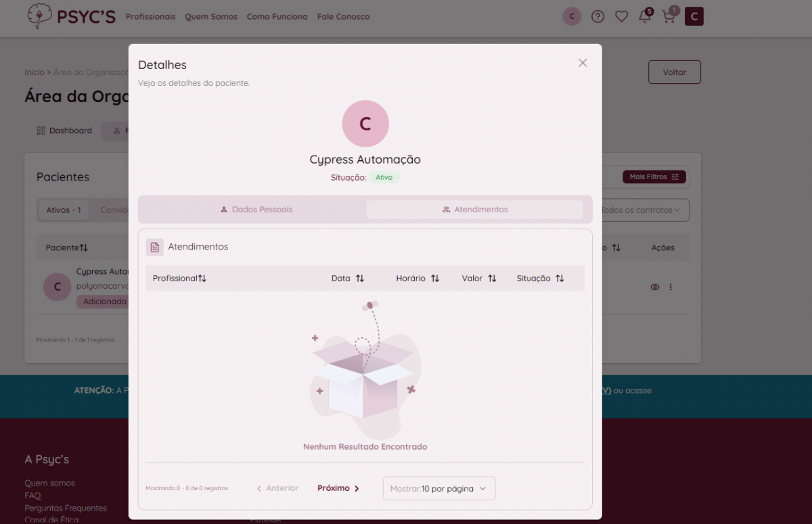
Task: Click the Início breadcrumb link
Action: (x=34, y=72)
